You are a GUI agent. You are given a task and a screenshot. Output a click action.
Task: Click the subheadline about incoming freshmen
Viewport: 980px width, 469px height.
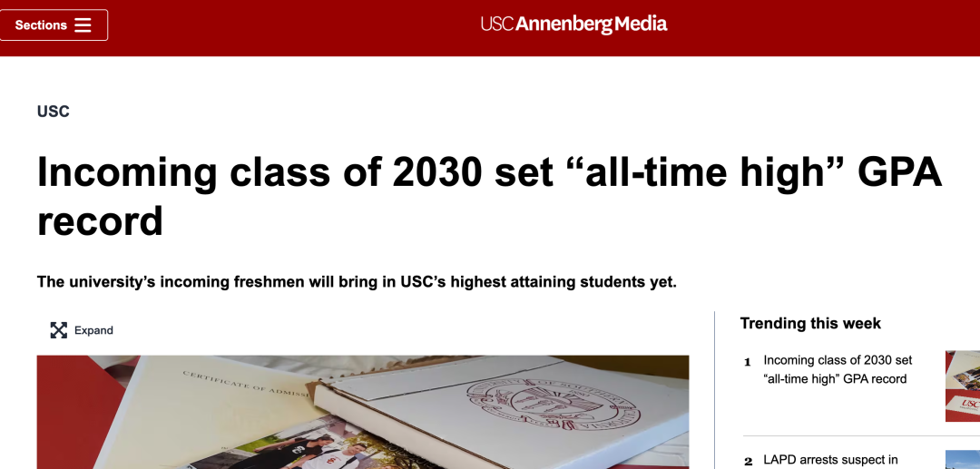click(357, 282)
